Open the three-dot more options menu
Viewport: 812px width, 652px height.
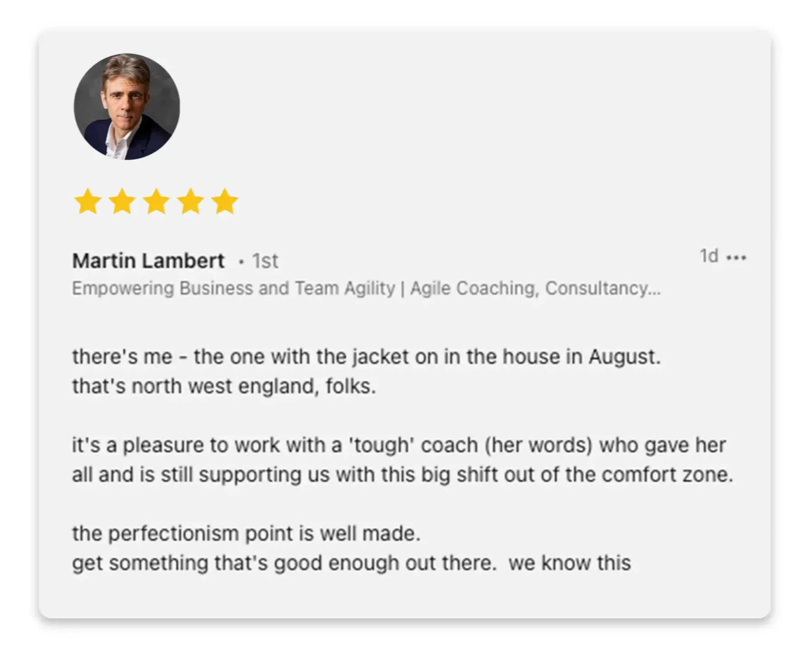pos(736,258)
